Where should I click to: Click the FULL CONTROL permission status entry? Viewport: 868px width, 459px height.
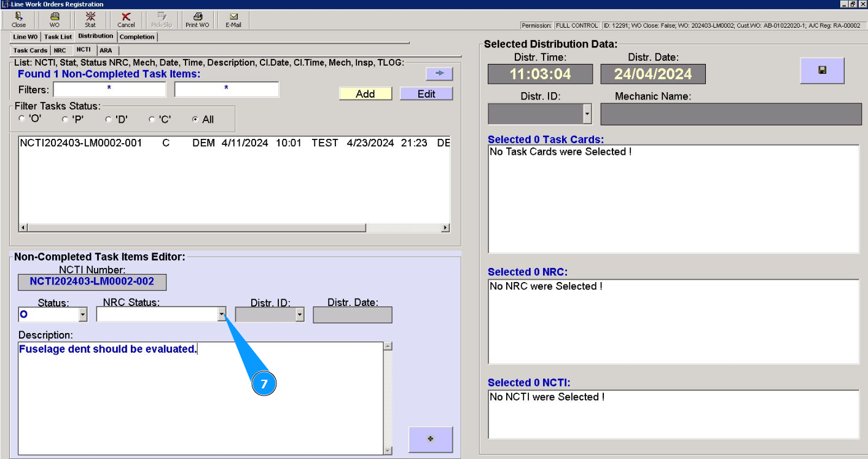point(577,26)
